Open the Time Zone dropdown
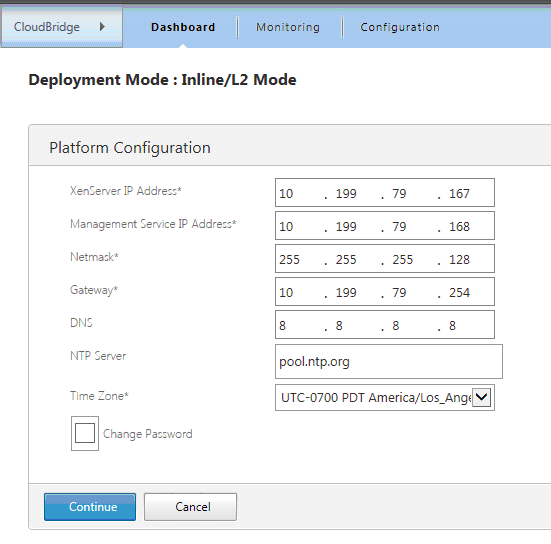 tap(385, 397)
